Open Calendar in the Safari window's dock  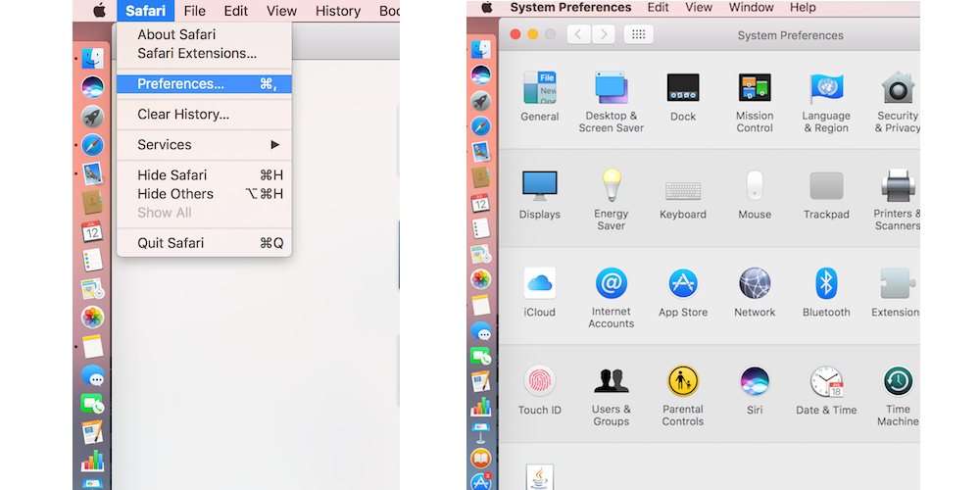click(x=92, y=231)
